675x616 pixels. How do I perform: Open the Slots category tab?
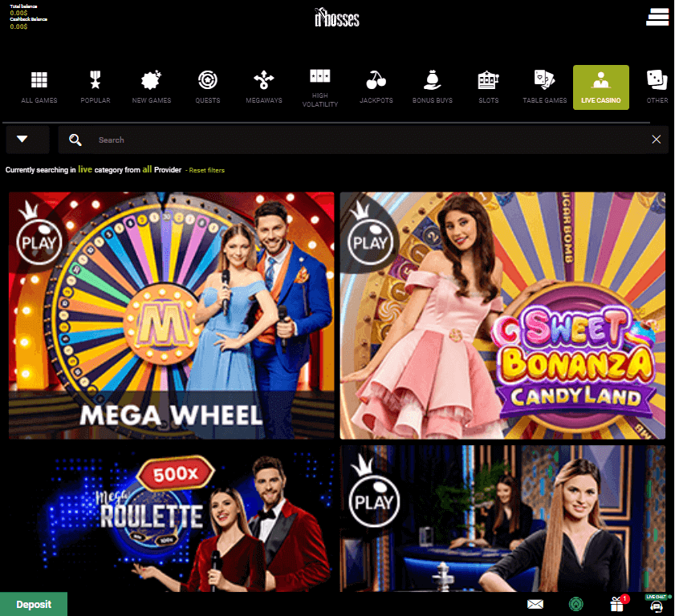[488, 87]
